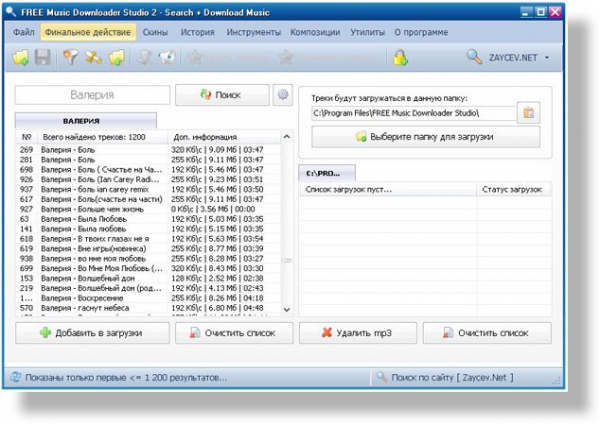This screenshot has width=600, height=424.
Task: Click the Доп. информация column header
Action: (x=224, y=137)
